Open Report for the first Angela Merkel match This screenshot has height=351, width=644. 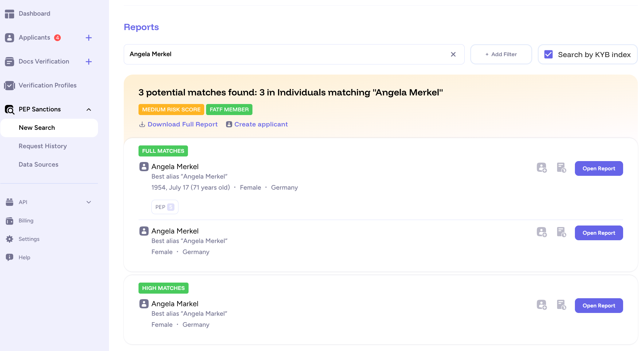pyautogui.click(x=599, y=168)
